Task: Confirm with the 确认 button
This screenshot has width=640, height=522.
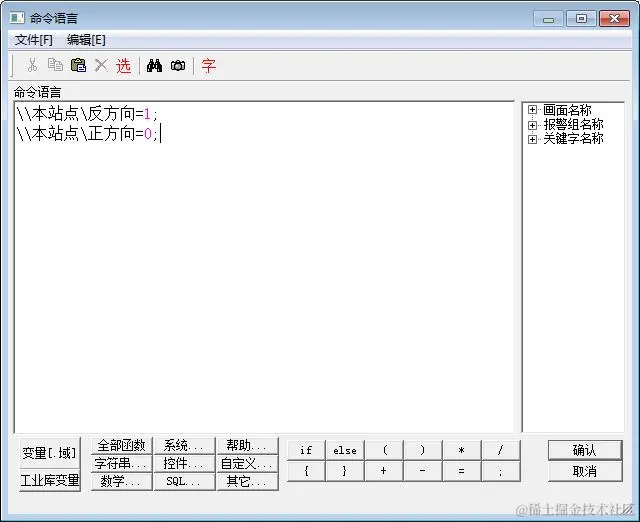Action: coord(585,450)
